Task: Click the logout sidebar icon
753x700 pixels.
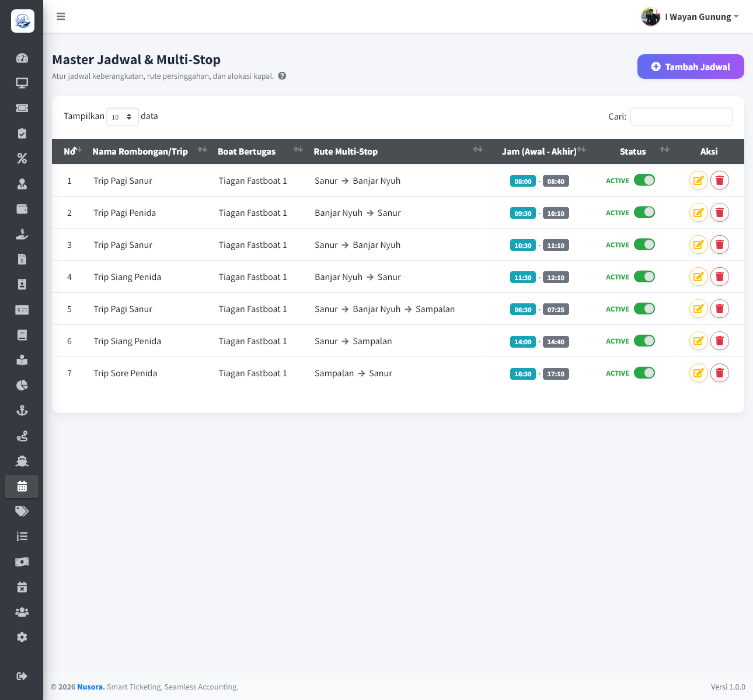Action: click(22, 676)
